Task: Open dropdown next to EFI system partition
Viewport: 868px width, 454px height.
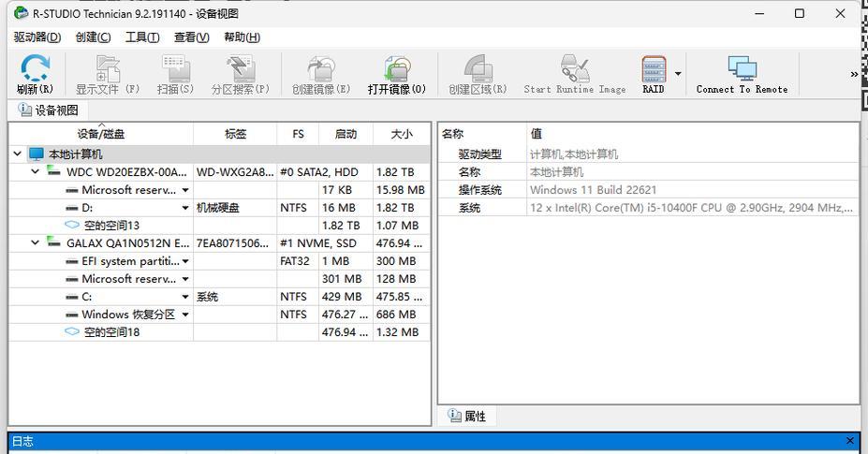Action: click(x=185, y=261)
